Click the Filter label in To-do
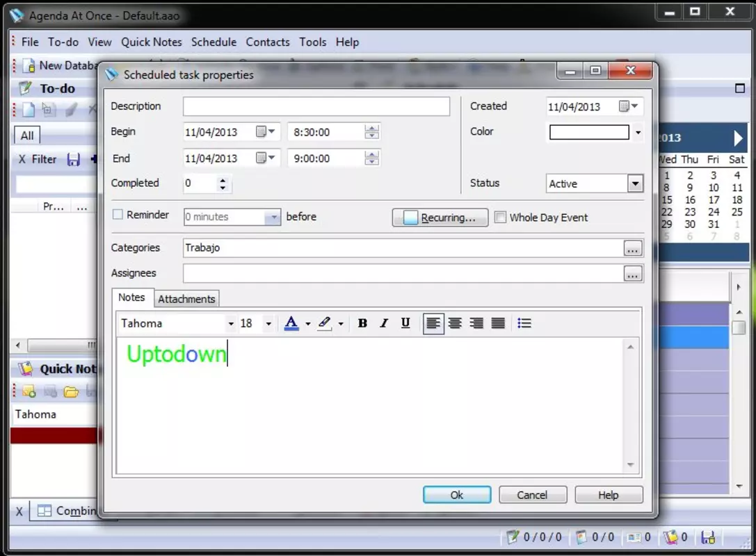The image size is (756, 556). (x=44, y=159)
